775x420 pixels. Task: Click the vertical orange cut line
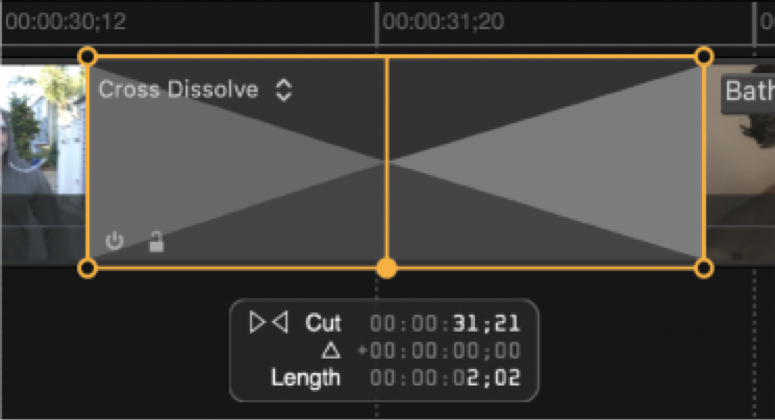(x=387, y=158)
